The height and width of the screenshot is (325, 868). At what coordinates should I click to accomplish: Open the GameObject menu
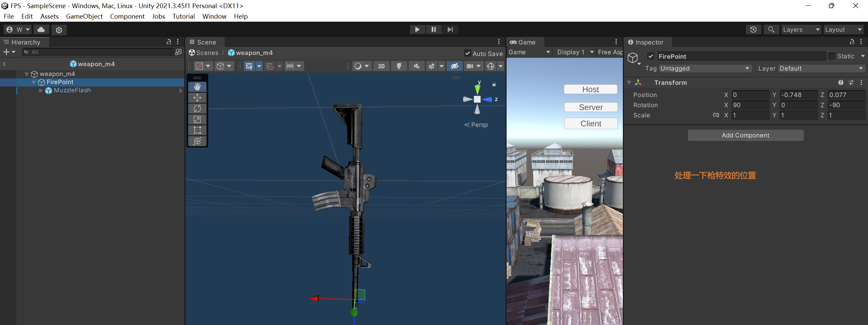(x=84, y=16)
